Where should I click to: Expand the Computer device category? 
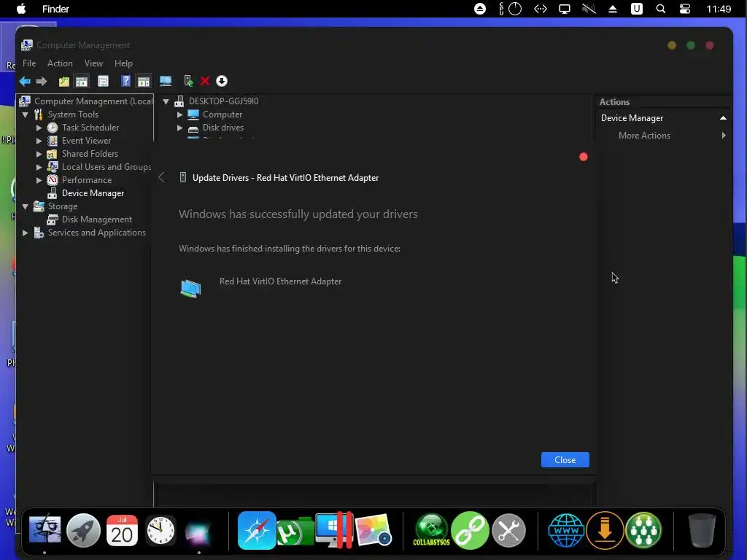click(179, 114)
